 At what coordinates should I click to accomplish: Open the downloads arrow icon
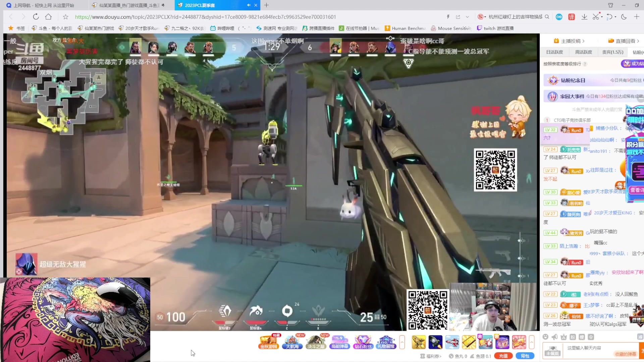584,17
